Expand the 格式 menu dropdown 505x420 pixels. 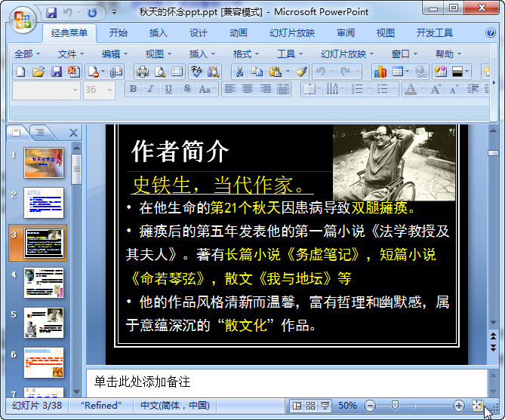pyautogui.click(x=246, y=54)
